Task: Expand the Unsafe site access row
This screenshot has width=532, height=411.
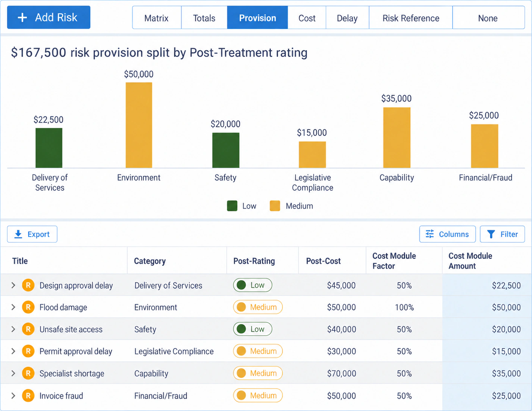Action: pos(13,329)
